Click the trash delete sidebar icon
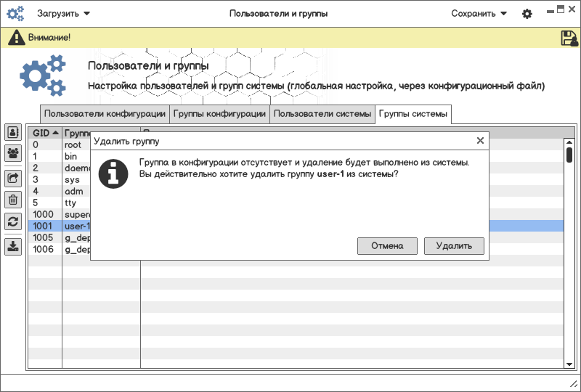 (13, 200)
